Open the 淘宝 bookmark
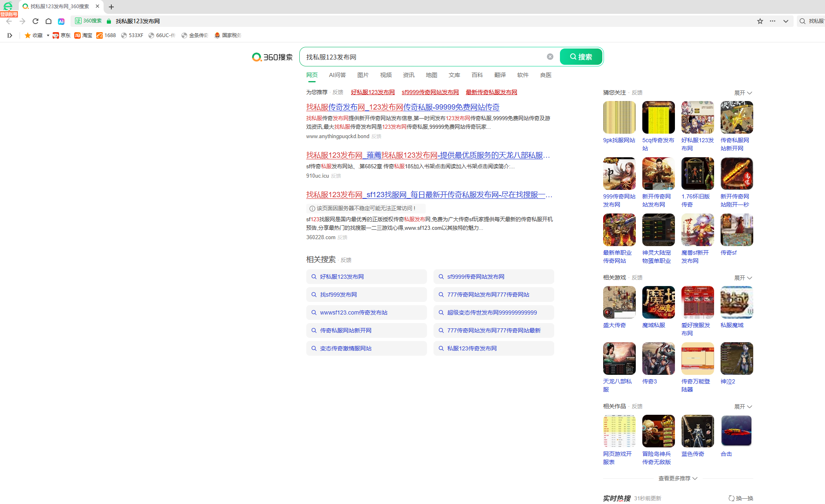 (x=83, y=35)
